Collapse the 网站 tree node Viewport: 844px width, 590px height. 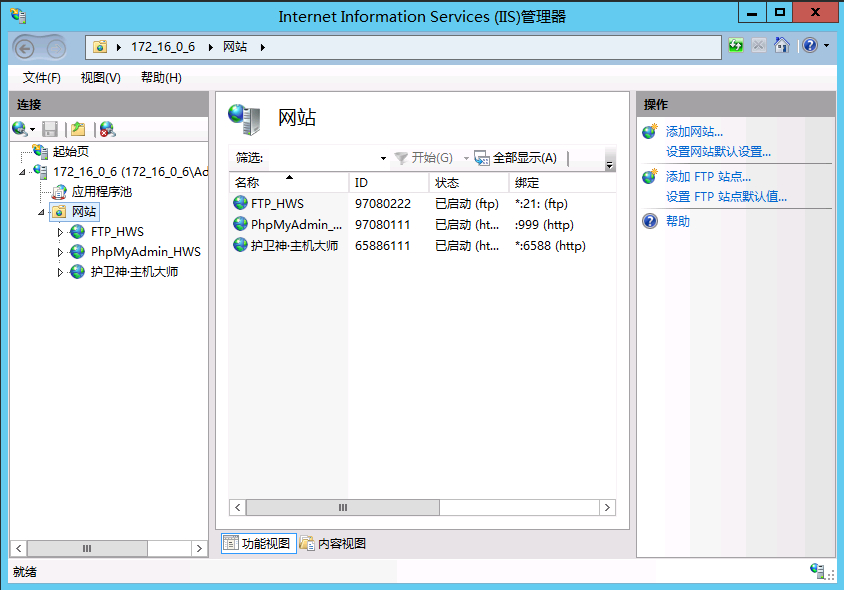coord(41,212)
